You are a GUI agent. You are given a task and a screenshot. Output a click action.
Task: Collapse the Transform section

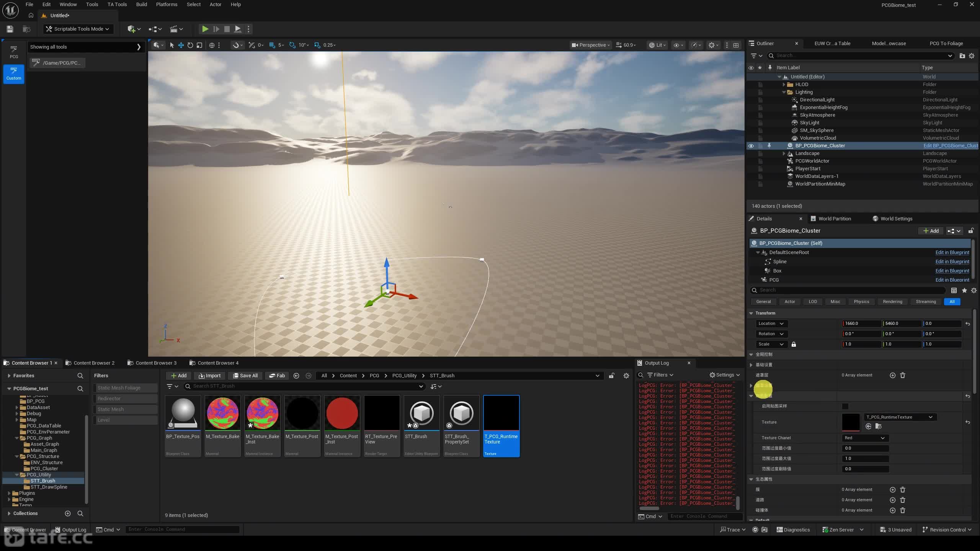pyautogui.click(x=751, y=313)
